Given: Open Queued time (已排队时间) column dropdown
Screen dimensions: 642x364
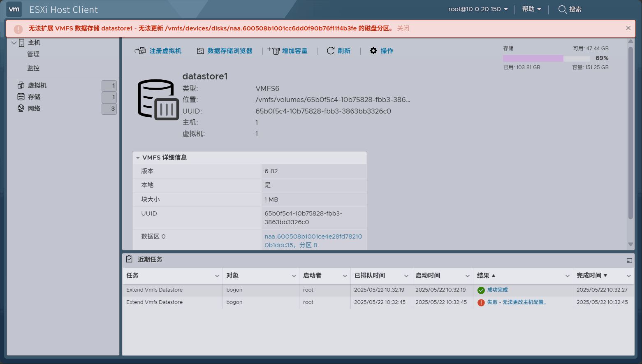Looking at the screenshot, I should (406, 276).
